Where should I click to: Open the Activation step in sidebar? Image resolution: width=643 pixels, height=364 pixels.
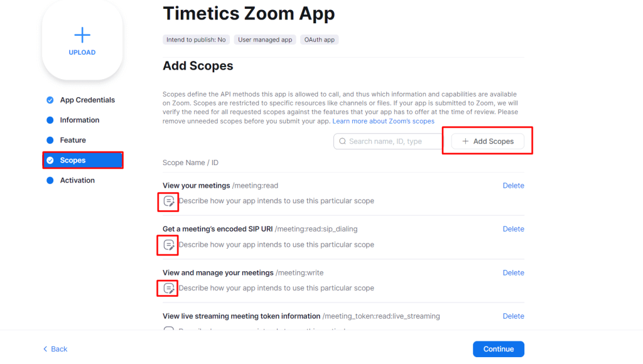77,180
